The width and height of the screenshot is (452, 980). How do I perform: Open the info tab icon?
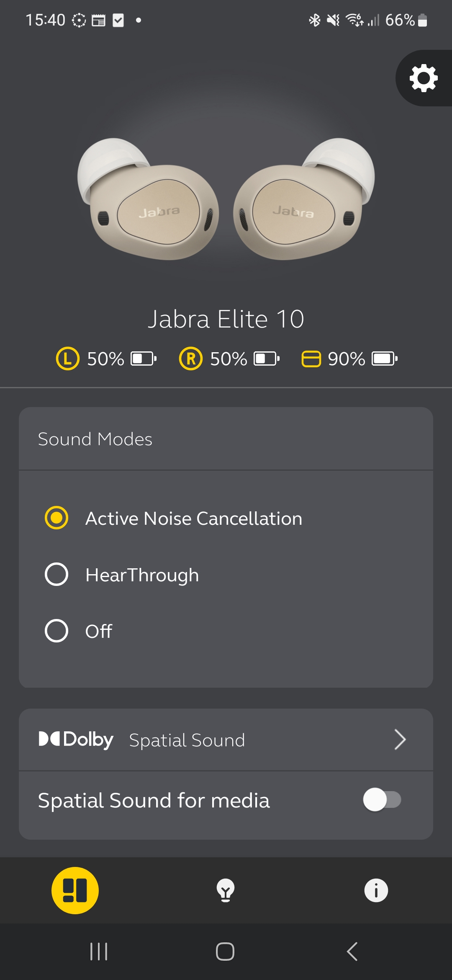[x=376, y=890]
